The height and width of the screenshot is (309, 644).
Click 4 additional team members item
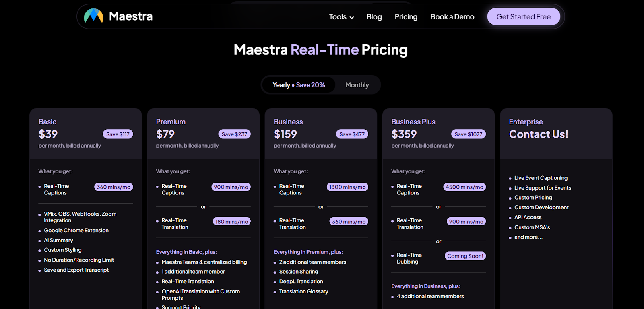tap(430, 296)
